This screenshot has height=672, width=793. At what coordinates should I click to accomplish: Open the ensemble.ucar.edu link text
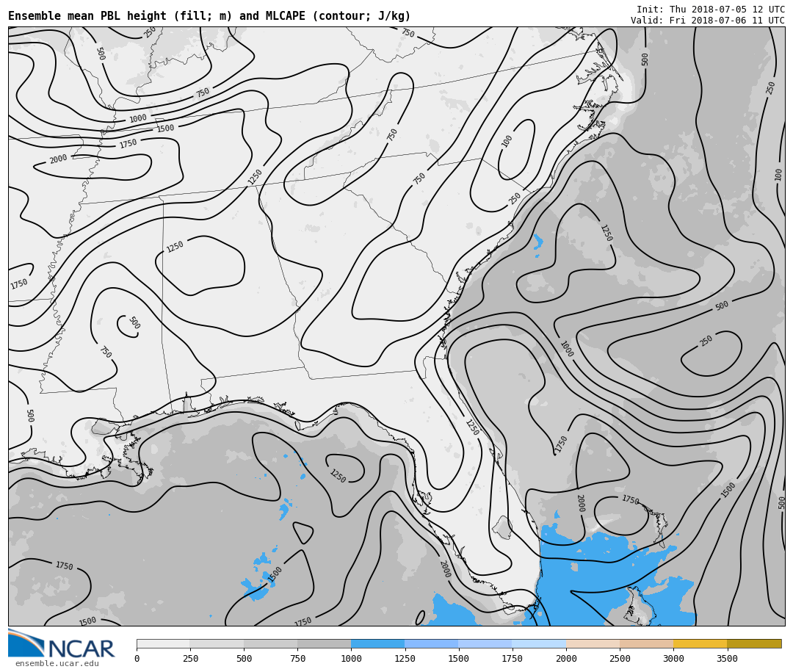click(57, 663)
